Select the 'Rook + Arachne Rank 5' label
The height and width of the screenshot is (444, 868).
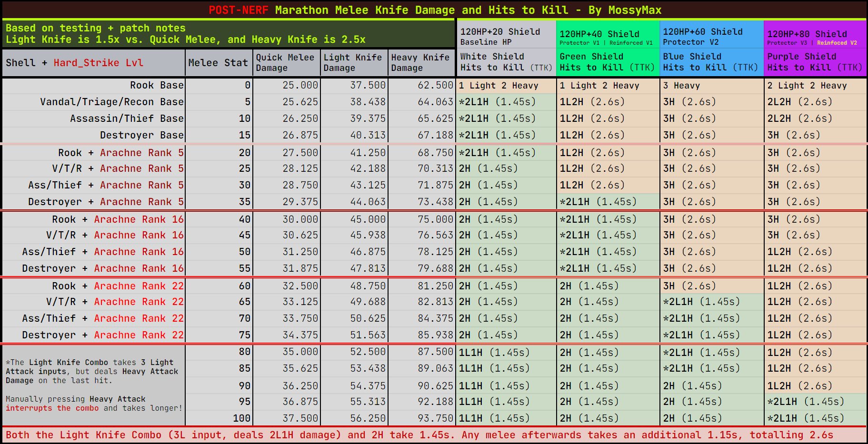point(121,153)
